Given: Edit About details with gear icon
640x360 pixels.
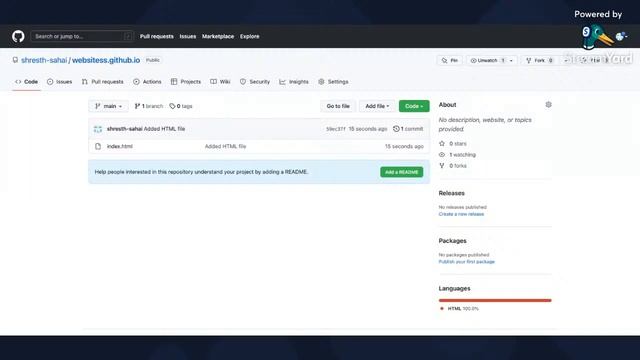Looking at the screenshot, I should point(548,105).
